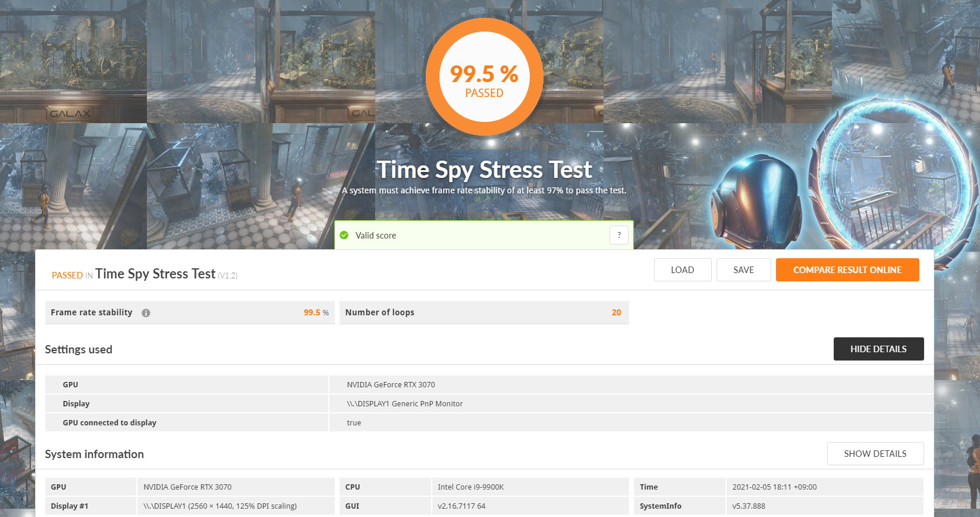The image size is (980, 517).
Task: Click the Frame rate stability label
Action: click(92, 312)
